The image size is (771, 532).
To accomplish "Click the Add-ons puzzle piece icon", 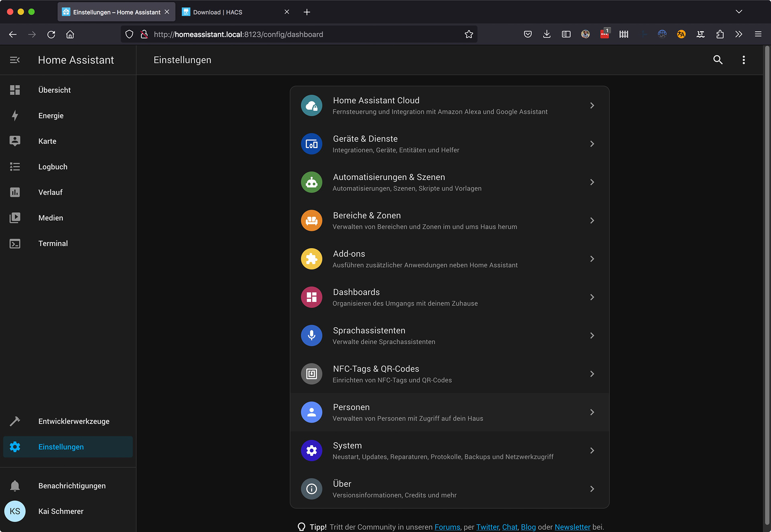I will pos(312,259).
